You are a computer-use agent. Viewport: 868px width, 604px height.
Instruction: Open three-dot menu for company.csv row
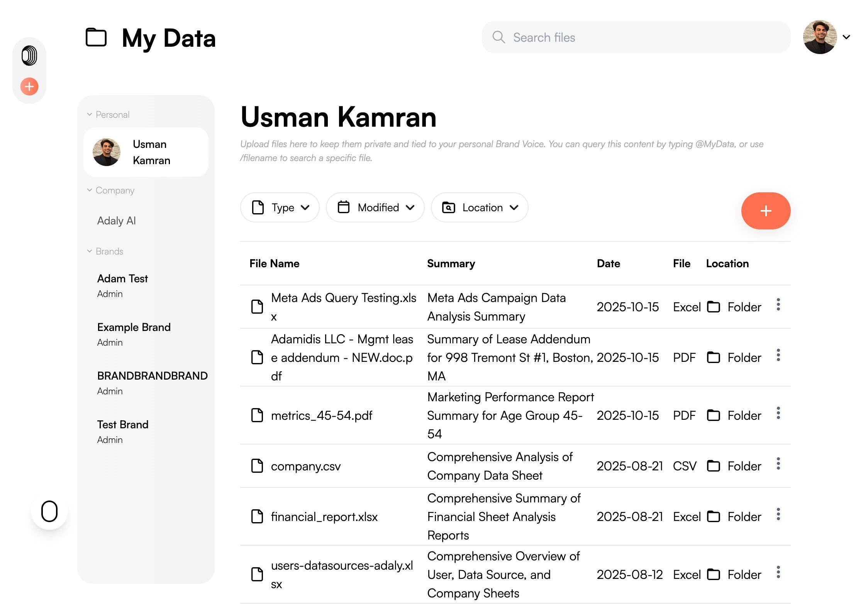(778, 464)
